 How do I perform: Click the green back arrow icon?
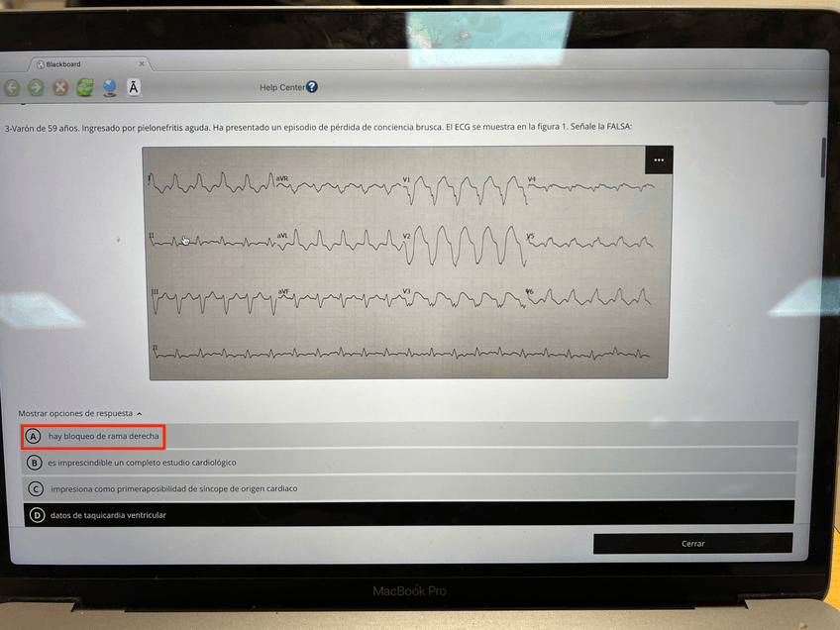click(12, 88)
